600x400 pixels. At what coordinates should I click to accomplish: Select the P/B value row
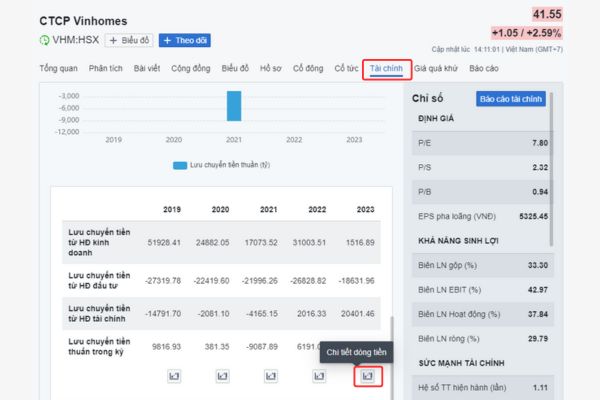pos(483,192)
